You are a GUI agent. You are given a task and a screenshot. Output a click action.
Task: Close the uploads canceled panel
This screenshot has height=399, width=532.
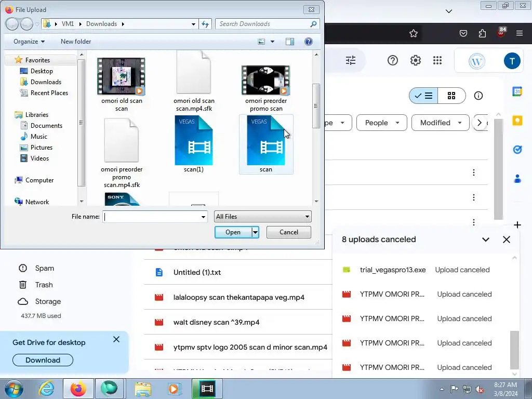click(506, 240)
